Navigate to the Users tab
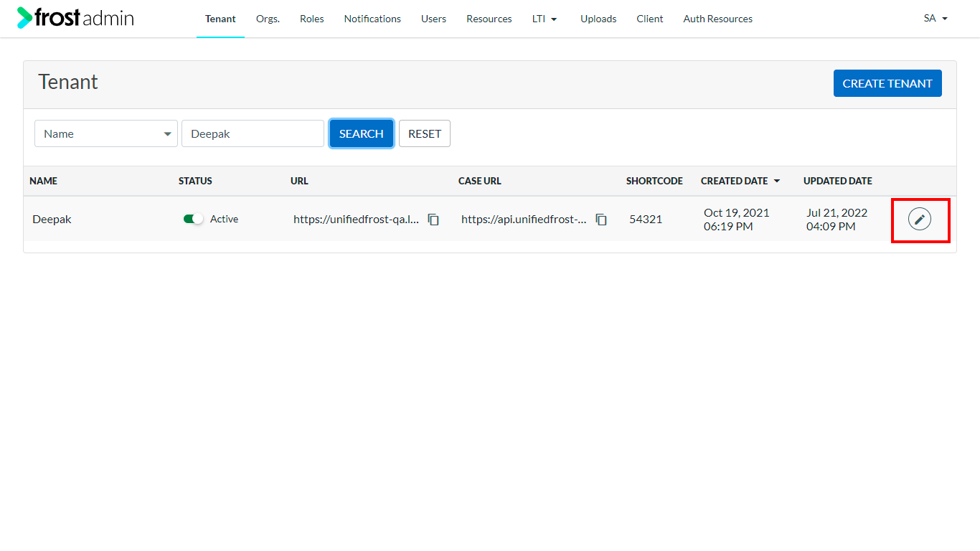 click(x=433, y=19)
